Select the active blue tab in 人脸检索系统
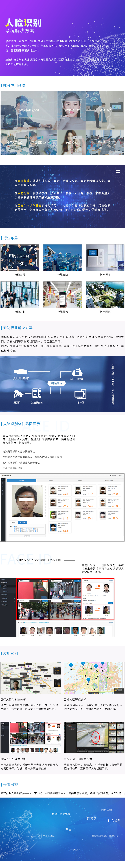Screen dimensions: 125x868 (x=22, y=480)
